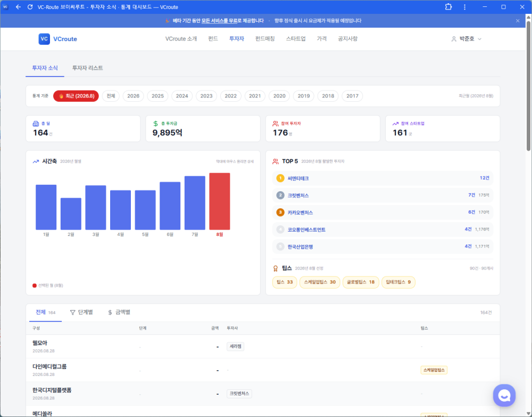
Task: Click the red 8월 bar in chart
Action: (x=220, y=201)
